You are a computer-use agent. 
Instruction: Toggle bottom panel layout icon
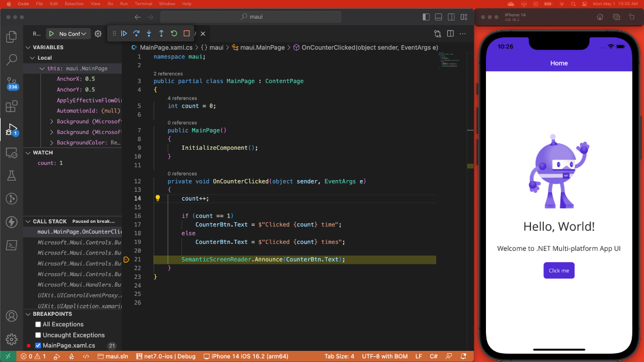tap(439, 17)
